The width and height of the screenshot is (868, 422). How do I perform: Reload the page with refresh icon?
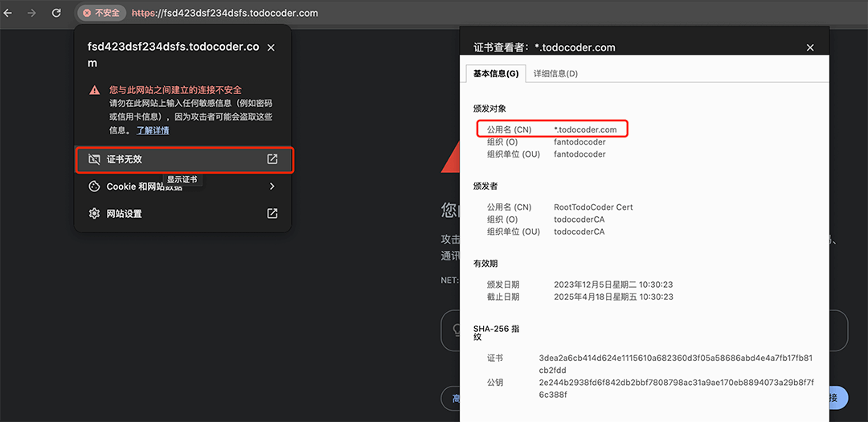(x=56, y=13)
